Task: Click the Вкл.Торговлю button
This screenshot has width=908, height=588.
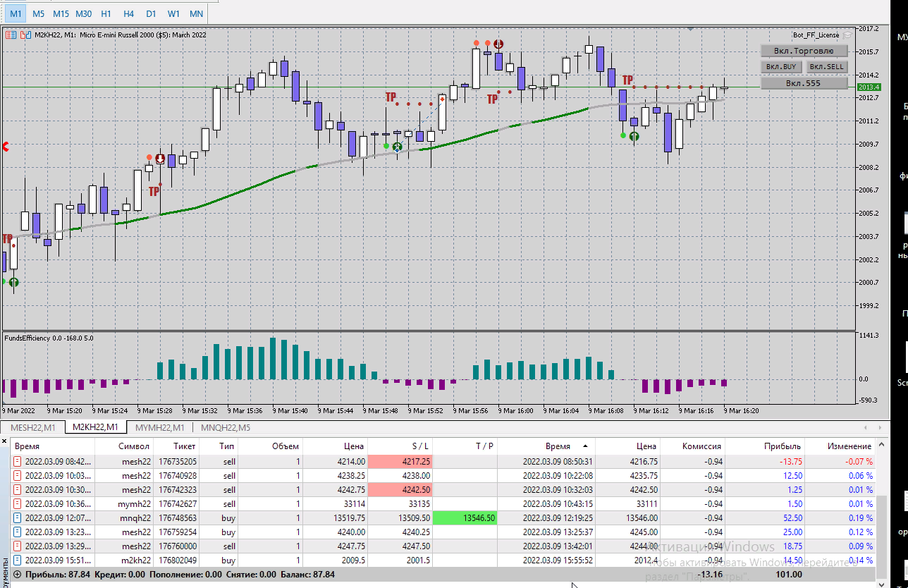Action: pos(804,51)
